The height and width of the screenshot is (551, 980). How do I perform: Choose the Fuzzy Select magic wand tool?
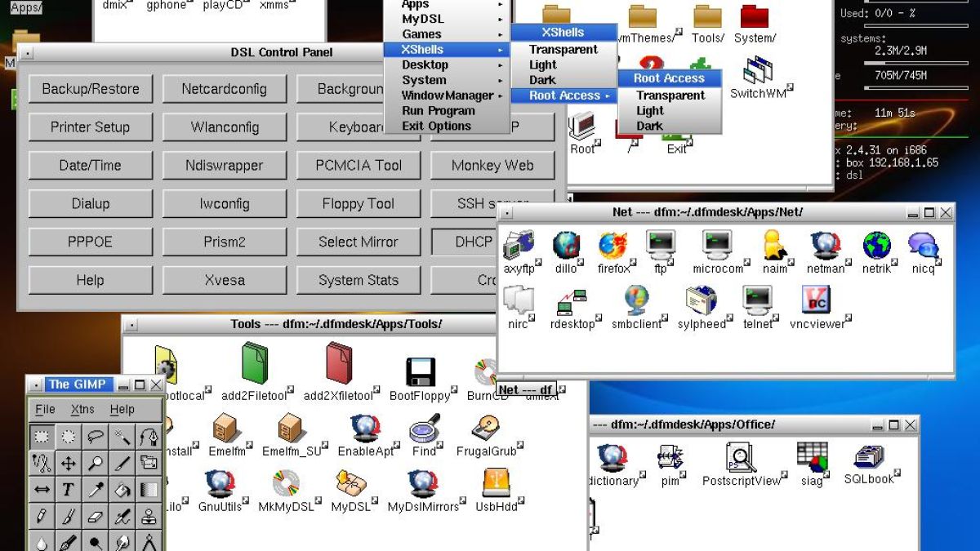(122, 437)
